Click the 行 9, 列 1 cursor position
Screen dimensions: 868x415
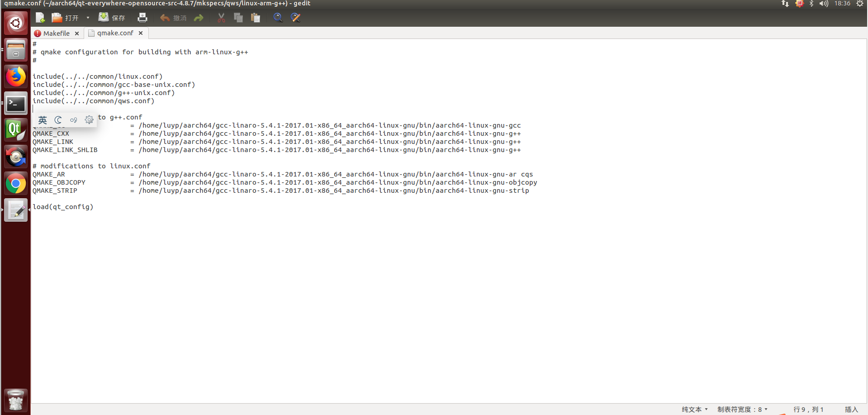808,409
